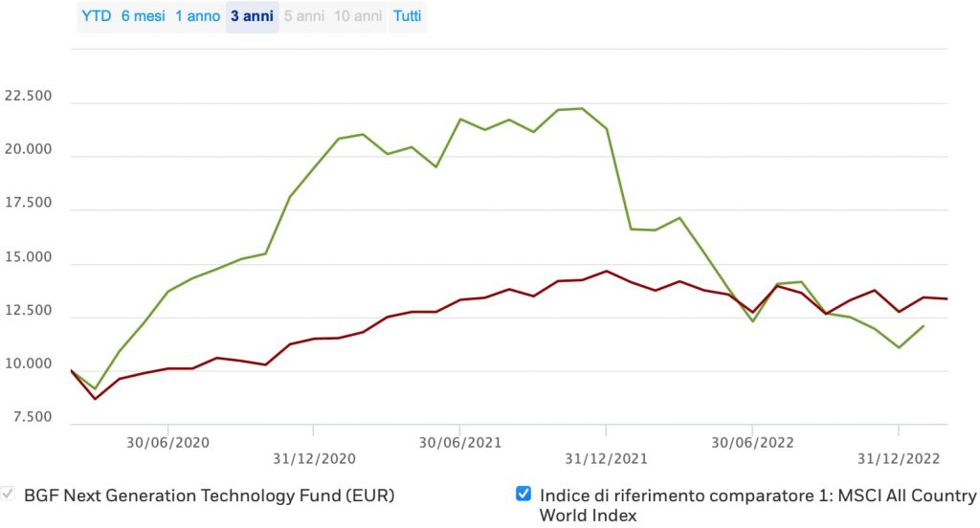980x528 pixels.
Task: Click the greyed-out 10 anni tab
Action: (358, 16)
